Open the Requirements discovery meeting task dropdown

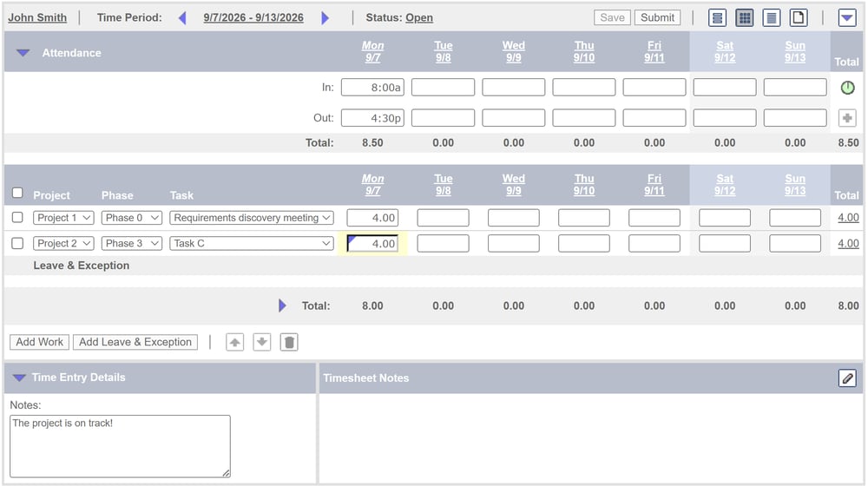click(252, 218)
